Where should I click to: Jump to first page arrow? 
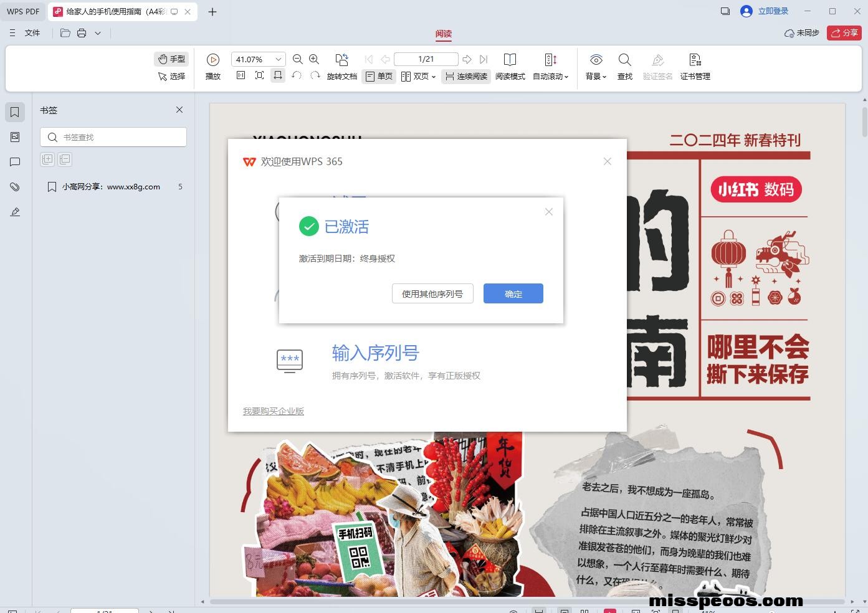(369, 59)
